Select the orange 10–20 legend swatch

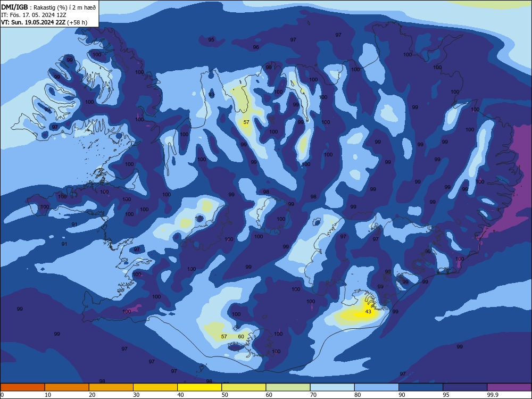67,387
